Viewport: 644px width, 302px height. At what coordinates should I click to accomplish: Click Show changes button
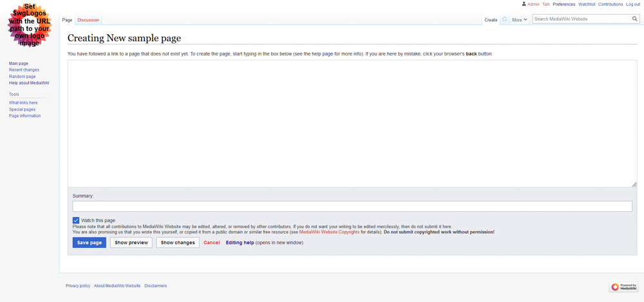[178, 242]
